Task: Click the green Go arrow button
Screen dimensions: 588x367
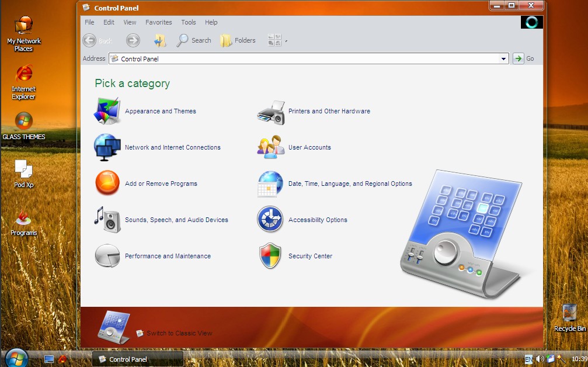Action: 518,58
